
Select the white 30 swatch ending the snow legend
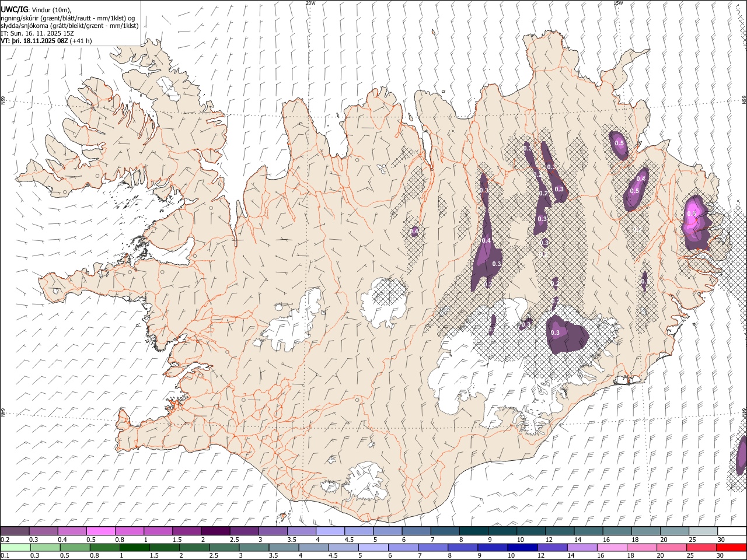731,531
